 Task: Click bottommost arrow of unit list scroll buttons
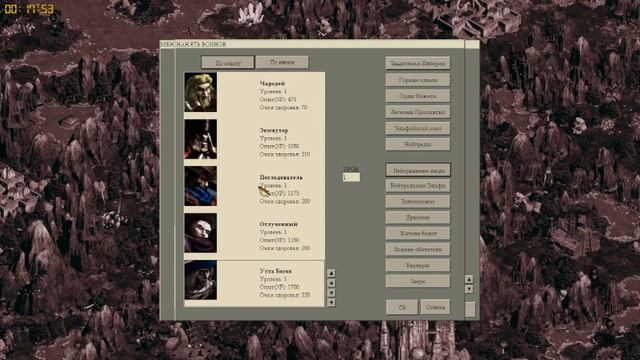coord(331,302)
